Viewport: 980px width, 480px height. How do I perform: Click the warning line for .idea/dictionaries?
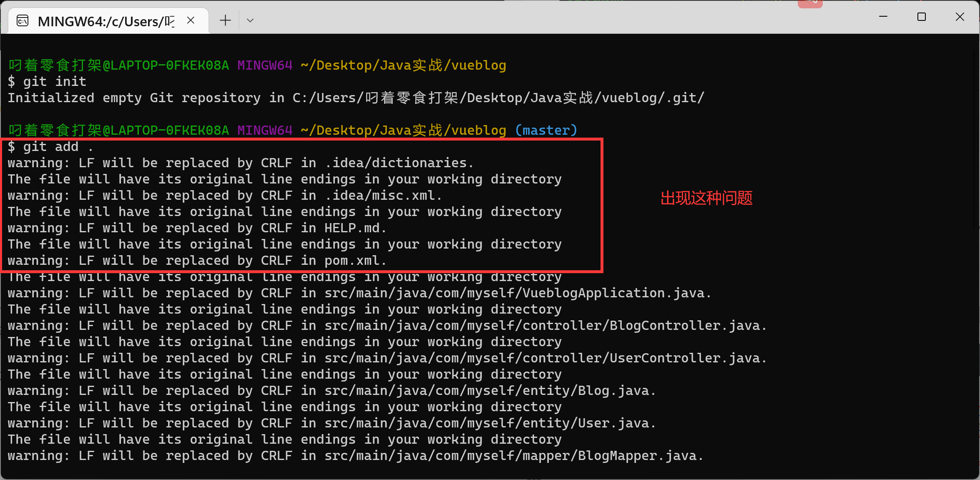tap(241, 163)
